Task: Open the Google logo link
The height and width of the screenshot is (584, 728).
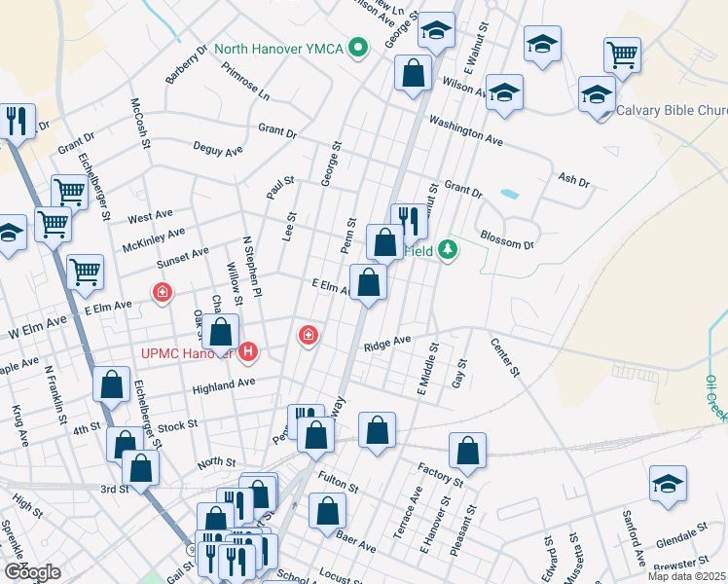Action: pos(32,572)
